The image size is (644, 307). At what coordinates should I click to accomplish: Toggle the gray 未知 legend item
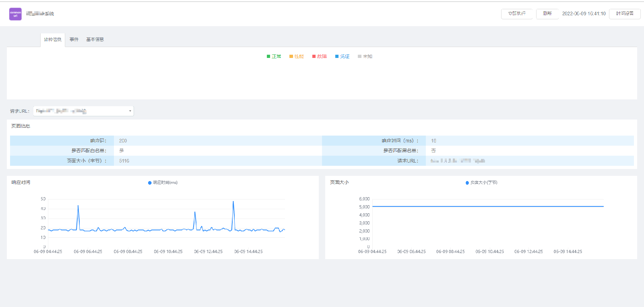365,56
